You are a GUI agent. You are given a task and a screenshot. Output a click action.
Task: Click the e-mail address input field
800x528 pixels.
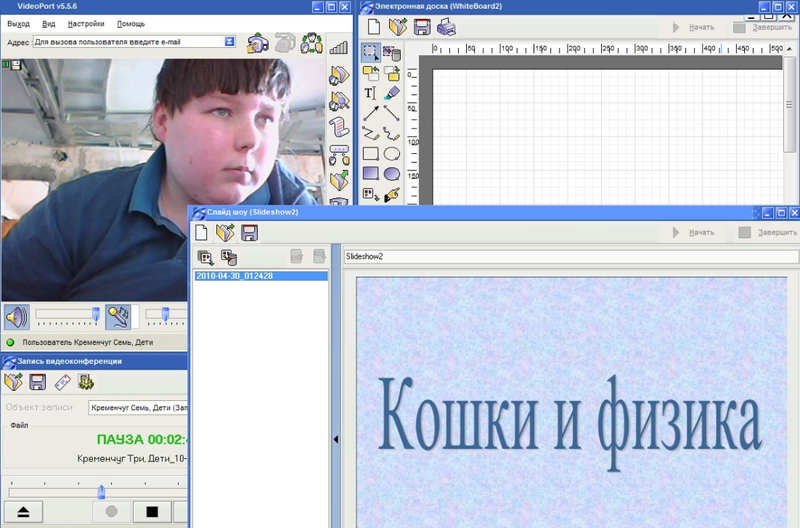pos(129,42)
